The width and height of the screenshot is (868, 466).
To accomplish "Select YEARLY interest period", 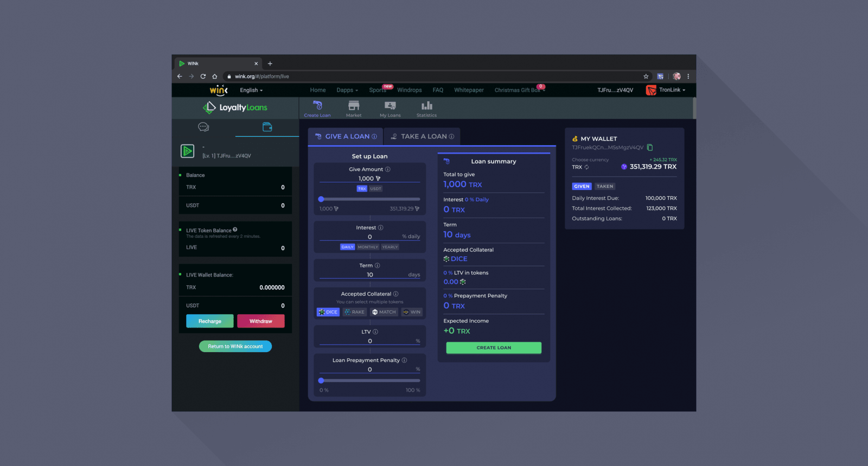I will click(x=390, y=247).
